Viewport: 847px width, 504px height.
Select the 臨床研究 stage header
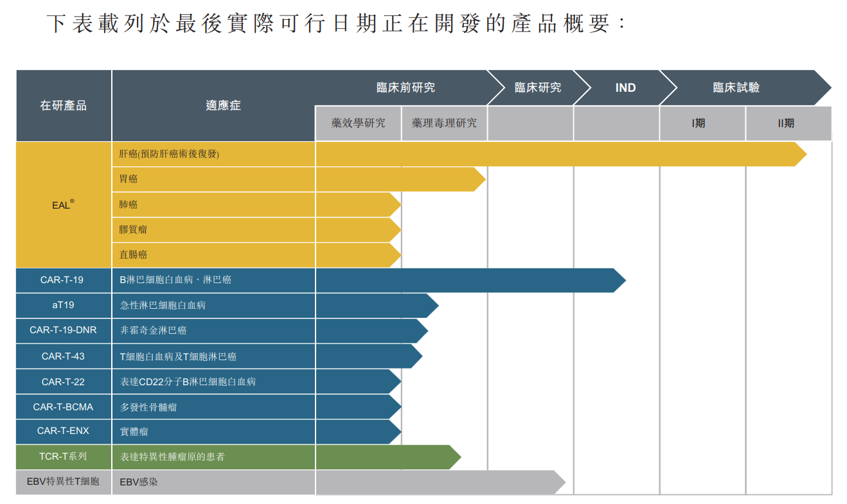[538, 87]
